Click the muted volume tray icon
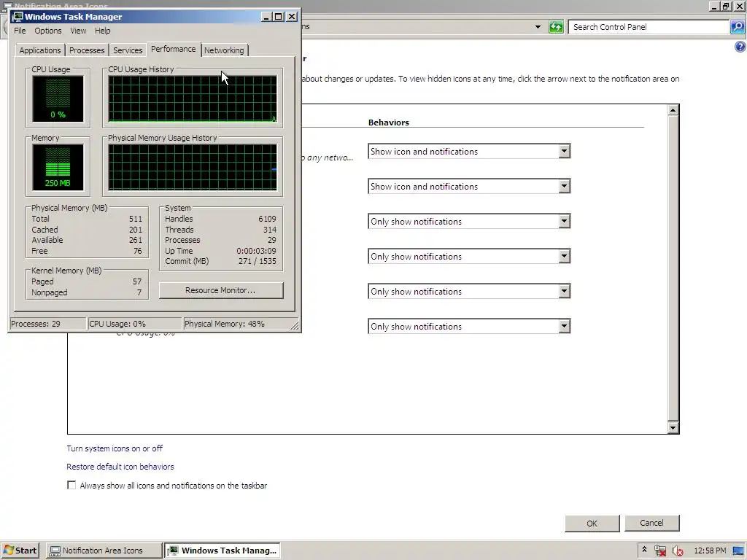The width and height of the screenshot is (747, 560). (678, 551)
